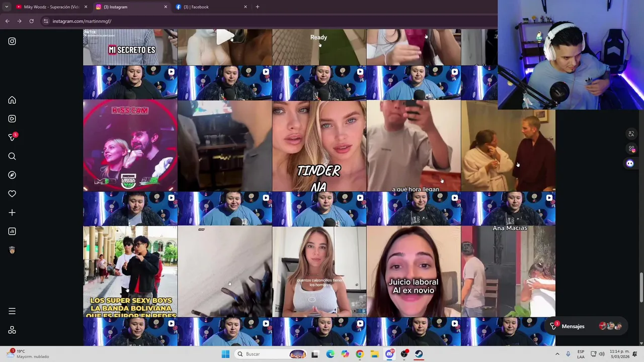
Task: Open profile avatar in sidebar
Action: (x=12, y=250)
